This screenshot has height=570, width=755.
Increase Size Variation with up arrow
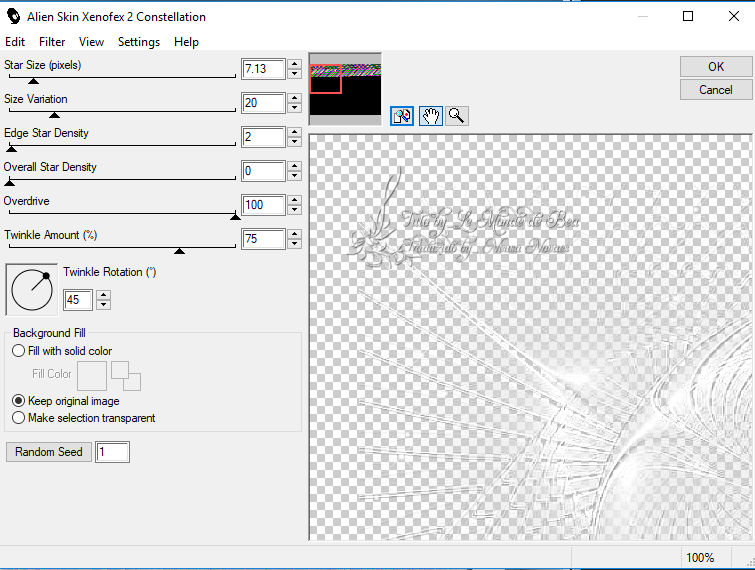tap(295, 98)
